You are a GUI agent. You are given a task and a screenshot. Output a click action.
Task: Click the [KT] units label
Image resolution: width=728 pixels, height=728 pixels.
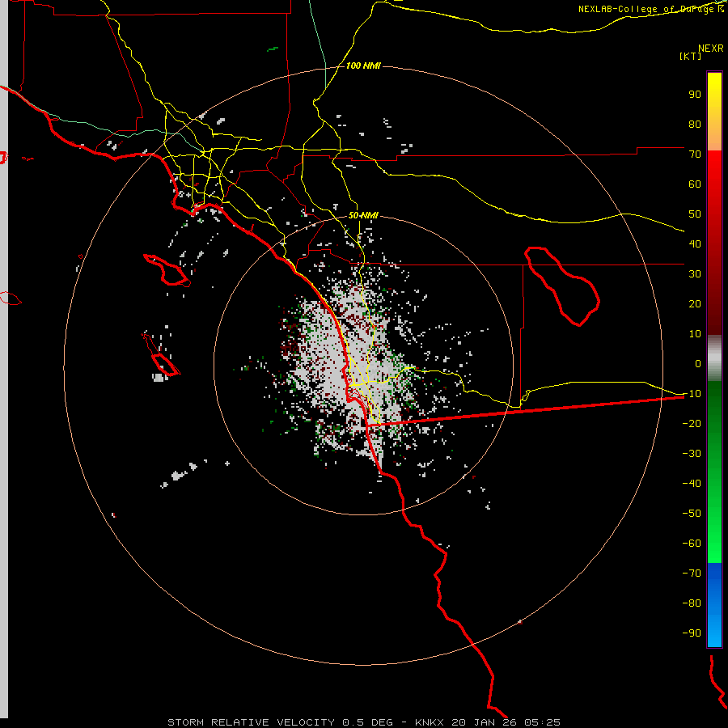pos(690,56)
